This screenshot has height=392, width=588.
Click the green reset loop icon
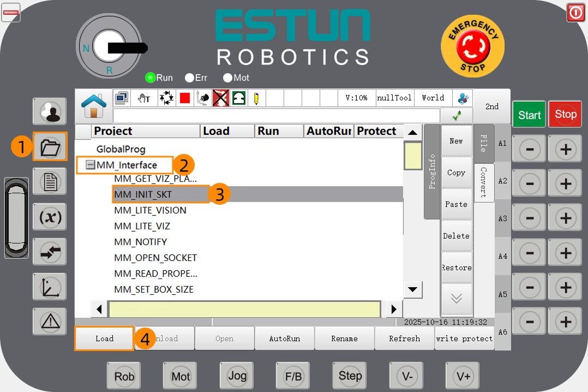pyautogui.click(x=239, y=98)
